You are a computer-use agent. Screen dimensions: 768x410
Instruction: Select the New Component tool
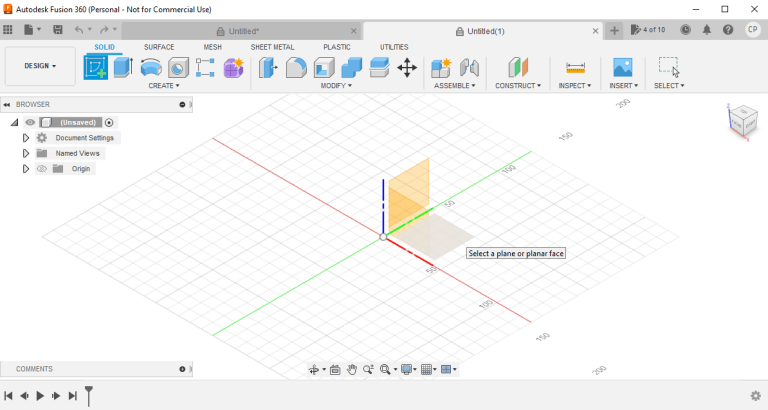click(441, 67)
